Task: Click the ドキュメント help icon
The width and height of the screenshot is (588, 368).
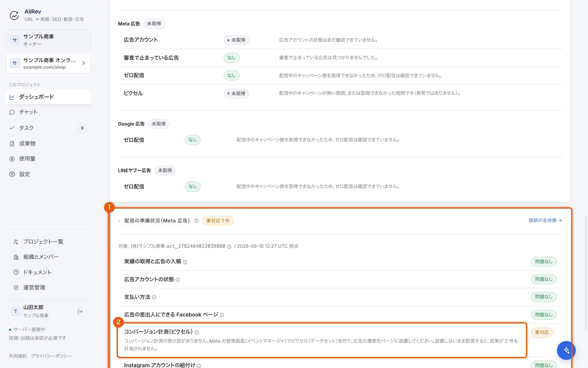Action: [x=16, y=272]
